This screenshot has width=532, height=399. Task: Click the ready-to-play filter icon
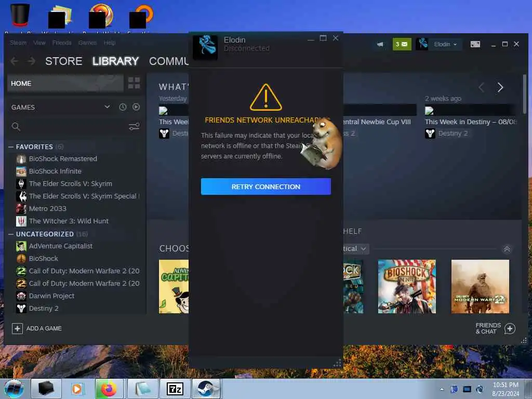point(136,107)
